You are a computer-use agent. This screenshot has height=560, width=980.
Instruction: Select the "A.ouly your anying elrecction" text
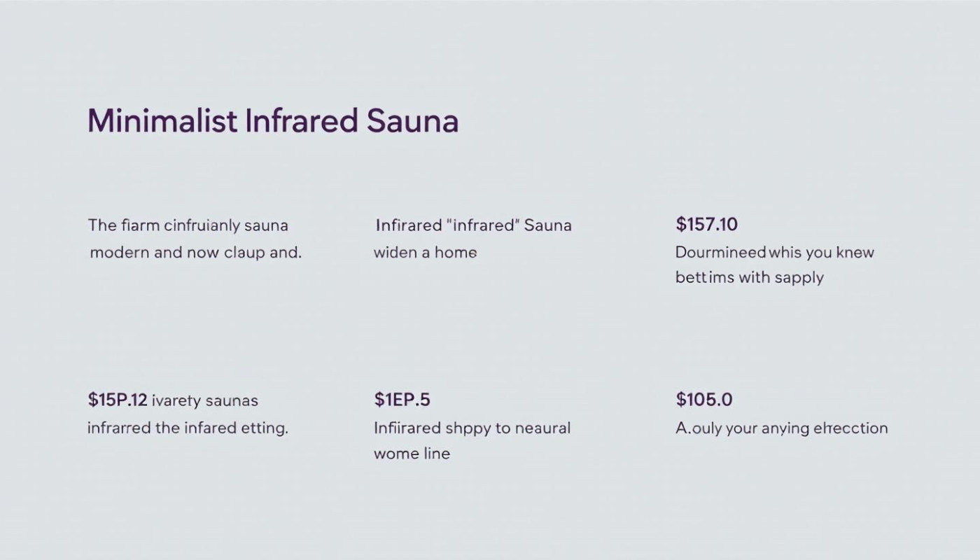tap(781, 428)
